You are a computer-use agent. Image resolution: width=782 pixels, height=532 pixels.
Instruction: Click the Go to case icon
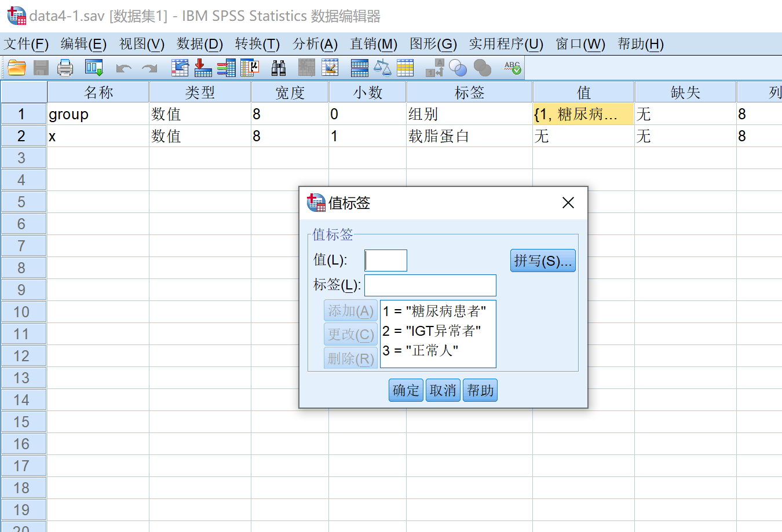[180, 68]
